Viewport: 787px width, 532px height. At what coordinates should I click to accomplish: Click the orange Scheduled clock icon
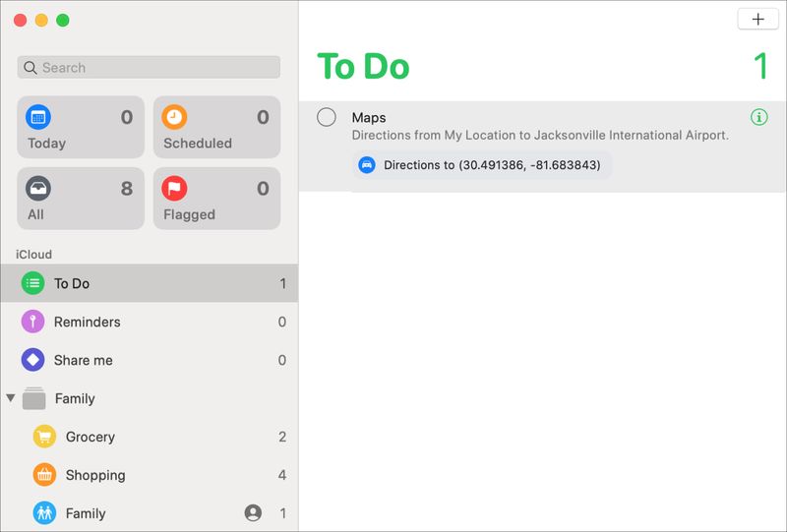point(174,117)
